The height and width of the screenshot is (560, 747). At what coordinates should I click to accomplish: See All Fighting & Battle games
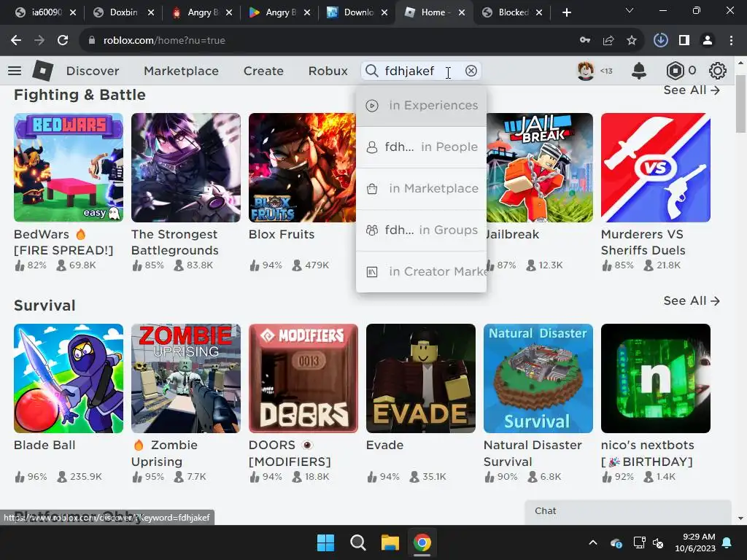pyautogui.click(x=692, y=90)
